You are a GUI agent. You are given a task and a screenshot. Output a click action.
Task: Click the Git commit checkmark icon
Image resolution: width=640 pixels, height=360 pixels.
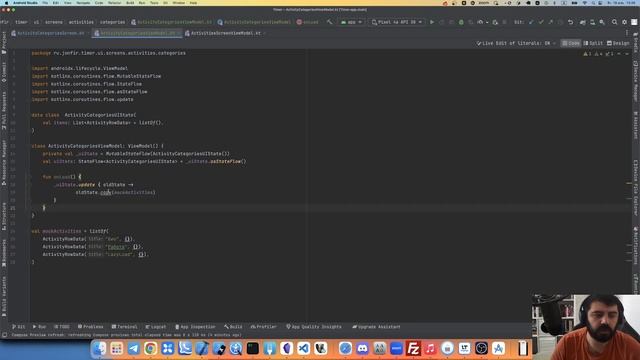[x=541, y=22]
